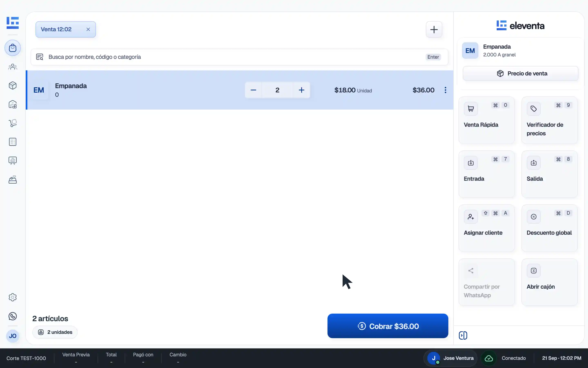588x368 pixels.
Task: Click the eleventa logo at top of sidebar
Action: coord(13,23)
